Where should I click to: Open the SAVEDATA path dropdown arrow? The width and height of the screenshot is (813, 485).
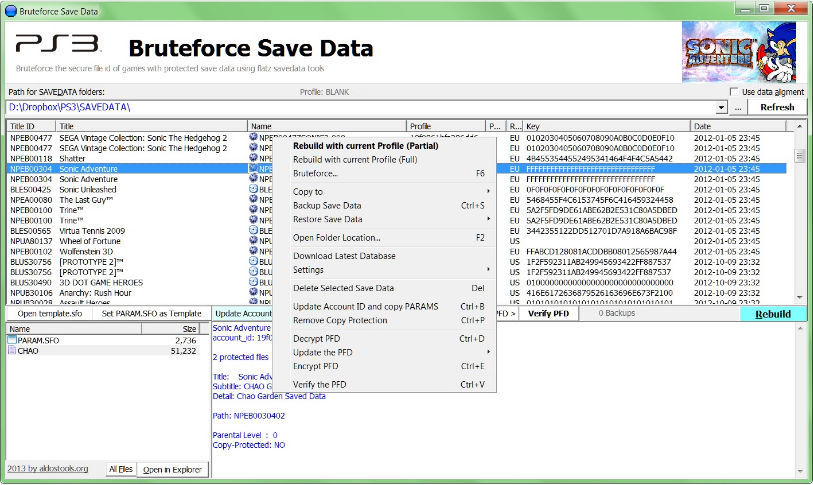pyautogui.click(x=721, y=107)
